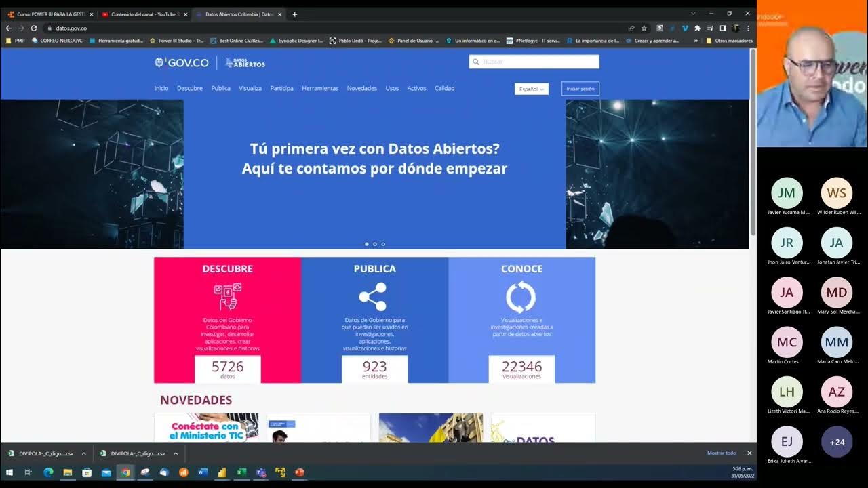
Task: Click the Iniciar sesión button
Action: [x=580, y=89]
